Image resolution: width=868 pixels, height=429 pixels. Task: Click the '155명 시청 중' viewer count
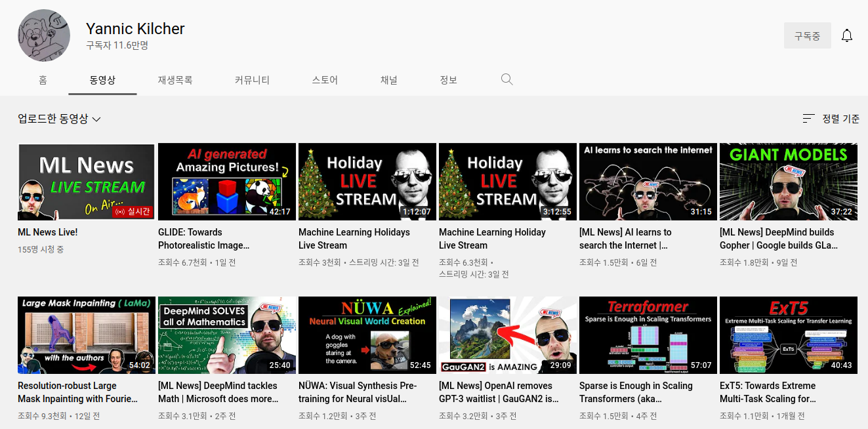pyautogui.click(x=41, y=249)
